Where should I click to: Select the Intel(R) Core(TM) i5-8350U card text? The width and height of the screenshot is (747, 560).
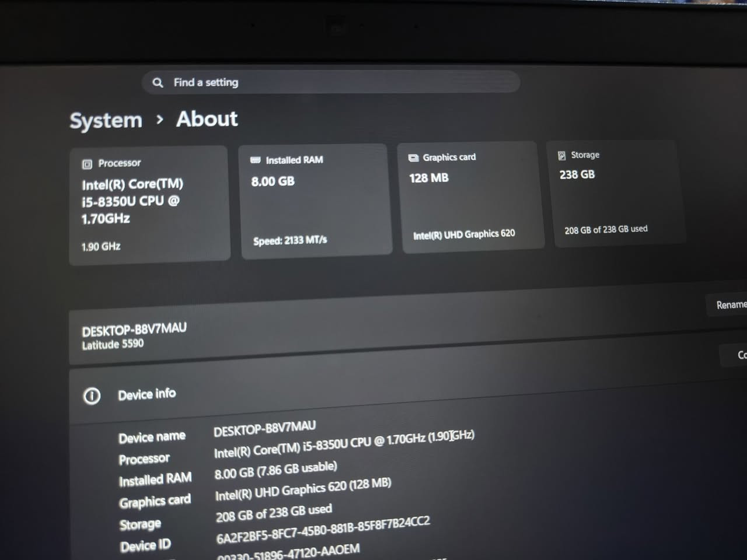click(x=132, y=201)
